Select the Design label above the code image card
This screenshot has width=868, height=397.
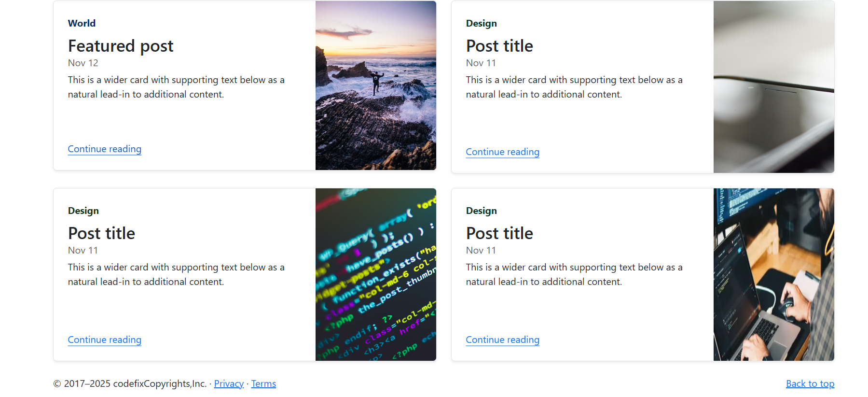tap(83, 211)
